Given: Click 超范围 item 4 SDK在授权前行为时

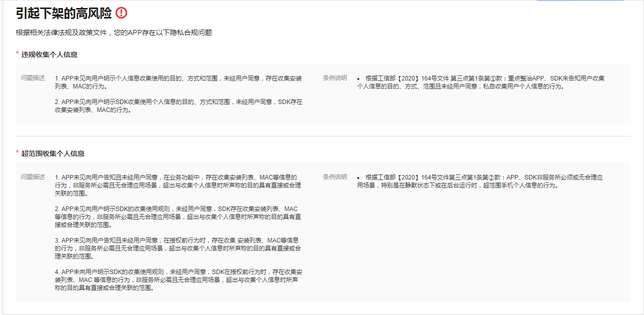Looking at the screenshot, I should pos(179,280).
